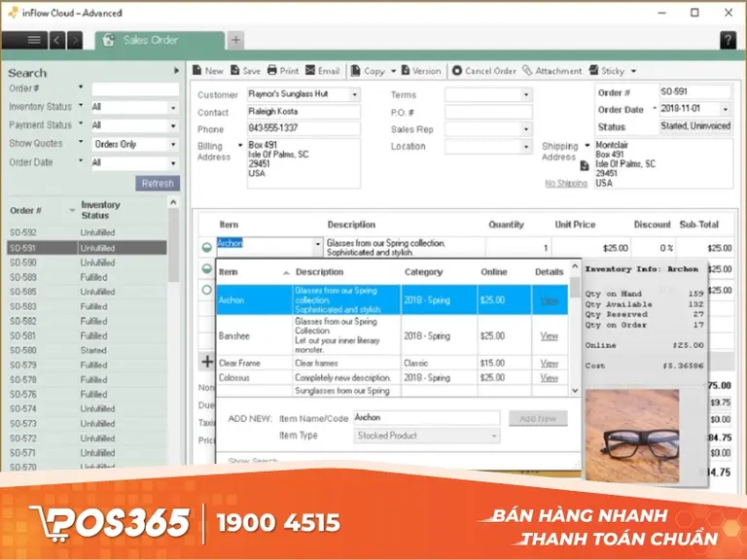Click the Order # search field

click(135, 89)
